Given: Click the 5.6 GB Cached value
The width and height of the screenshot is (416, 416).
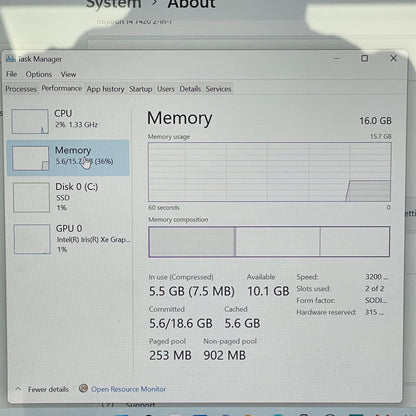Looking at the screenshot, I should pos(242,323).
